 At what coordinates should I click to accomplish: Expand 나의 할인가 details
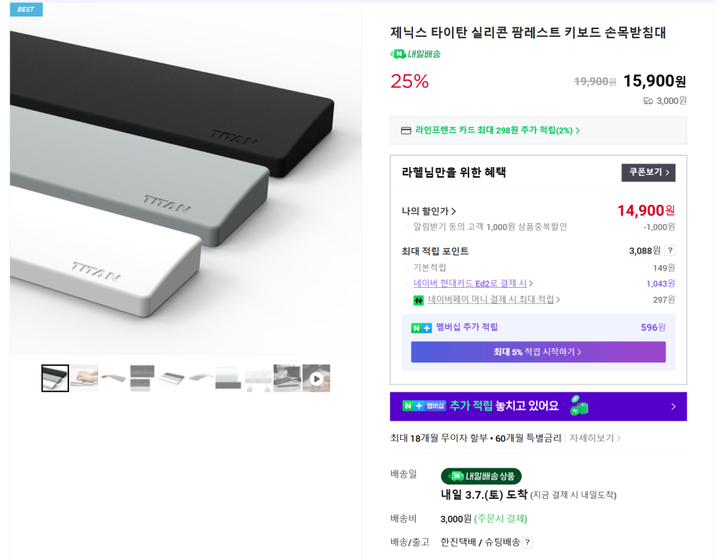(x=429, y=211)
